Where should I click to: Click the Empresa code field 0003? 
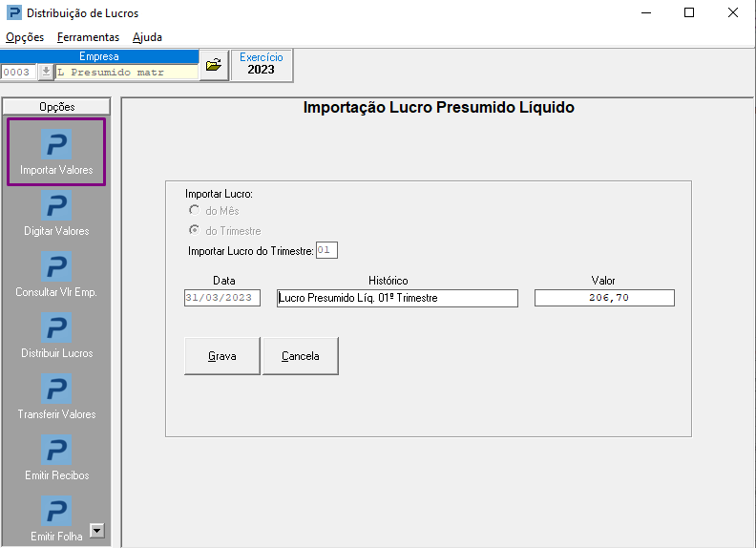[19, 72]
